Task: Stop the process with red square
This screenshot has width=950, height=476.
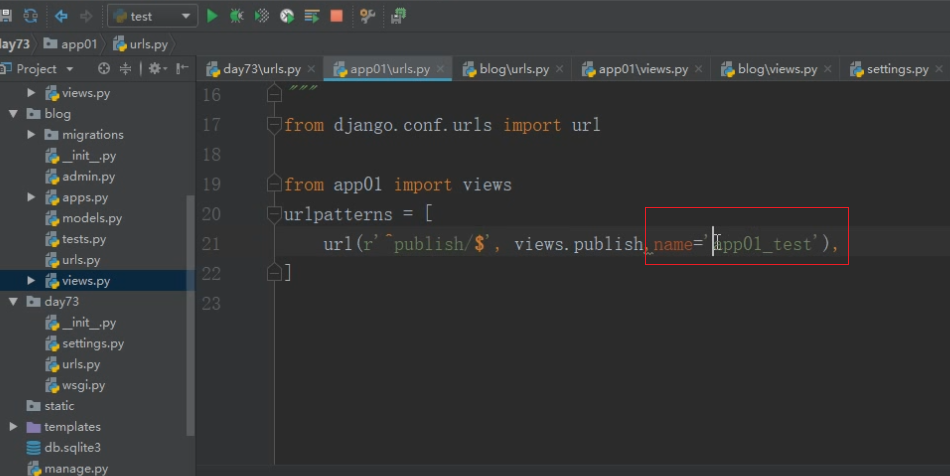Action: (x=337, y=16)
